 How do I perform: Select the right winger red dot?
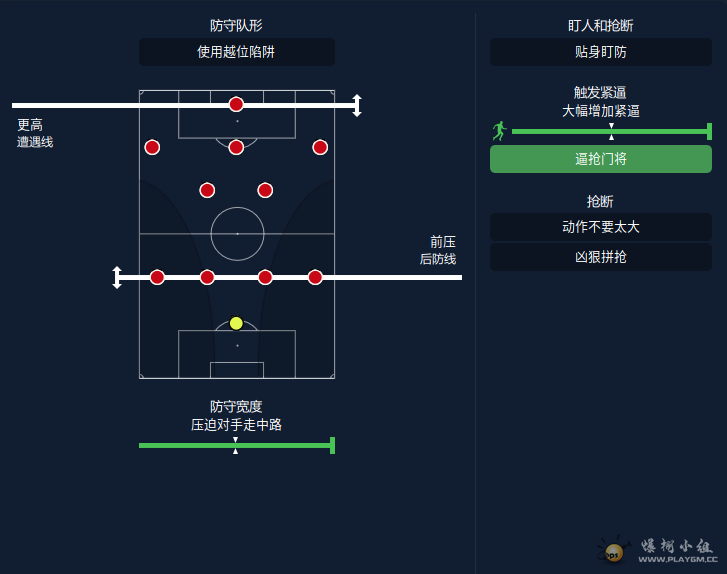click(320, 147)
